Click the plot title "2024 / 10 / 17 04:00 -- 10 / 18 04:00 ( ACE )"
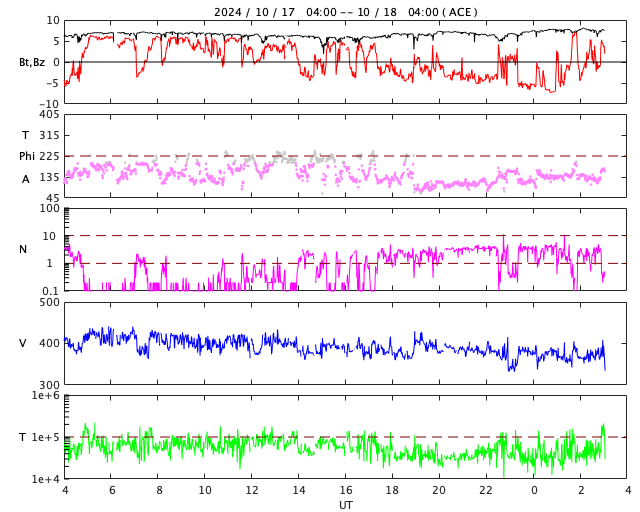 click(345, 12)
